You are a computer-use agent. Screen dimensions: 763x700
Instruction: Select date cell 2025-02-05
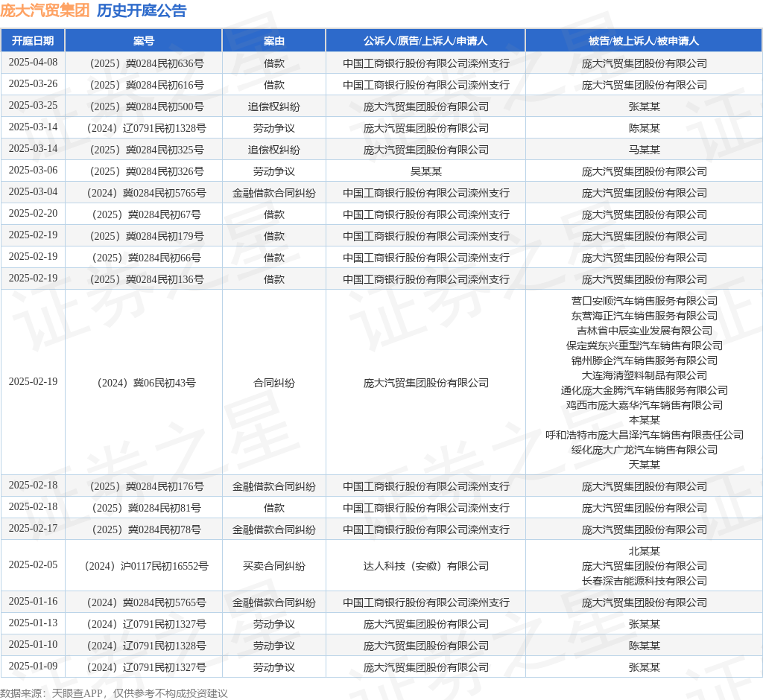(33, 564)
